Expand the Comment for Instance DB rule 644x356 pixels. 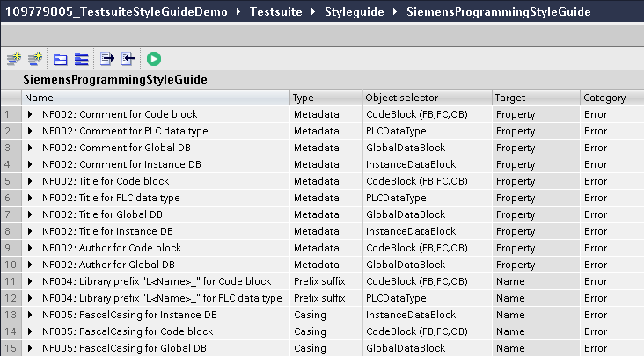click(30, 164)
